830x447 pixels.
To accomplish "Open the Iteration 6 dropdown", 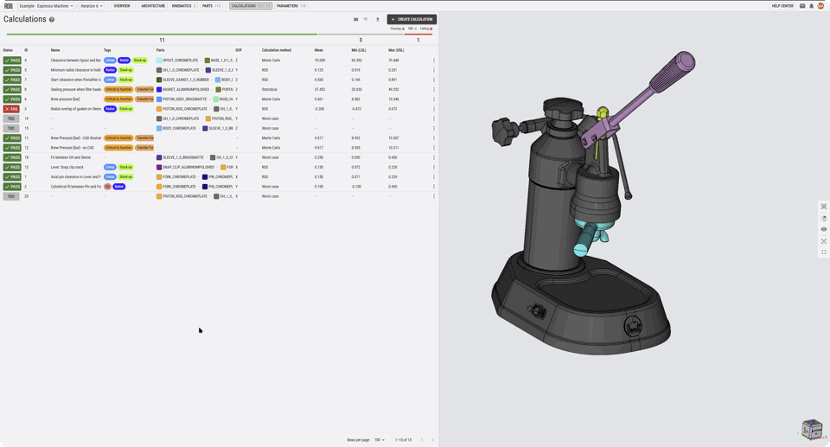I will click(92, 6).
